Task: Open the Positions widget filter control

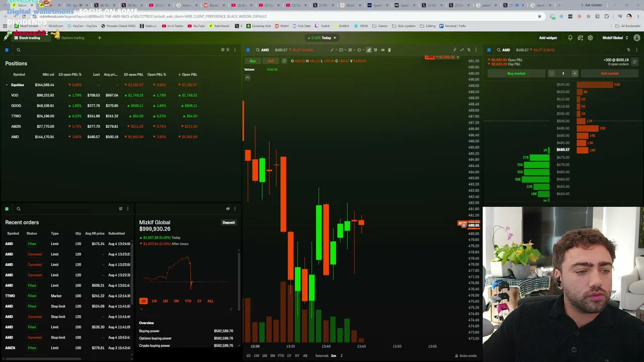Action: click(224, 50)
